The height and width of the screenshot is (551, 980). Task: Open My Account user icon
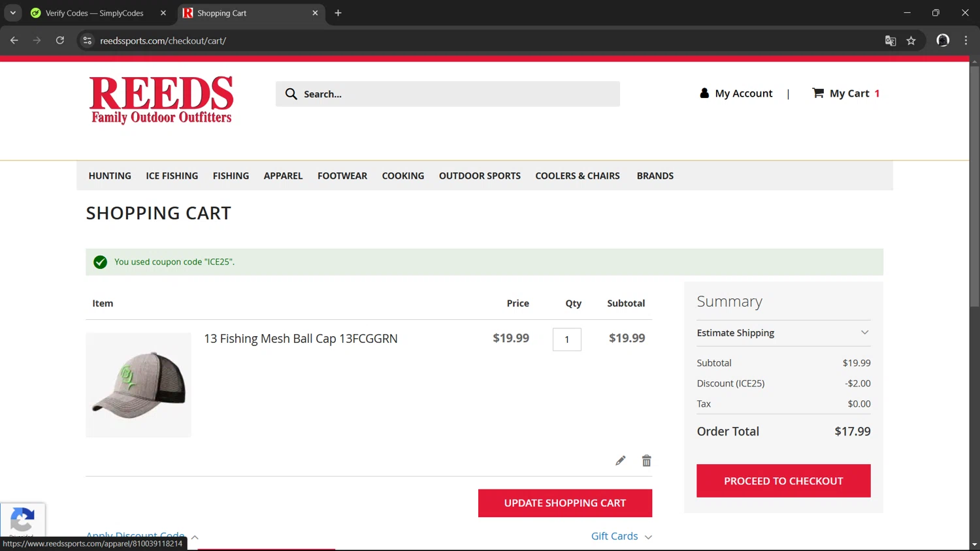click(x=704, y=93)
